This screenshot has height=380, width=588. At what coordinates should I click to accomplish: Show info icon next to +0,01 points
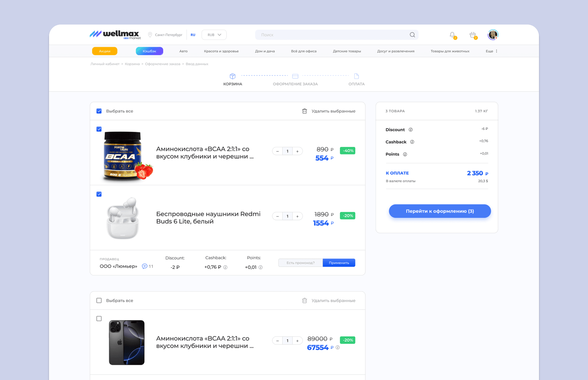261,267
